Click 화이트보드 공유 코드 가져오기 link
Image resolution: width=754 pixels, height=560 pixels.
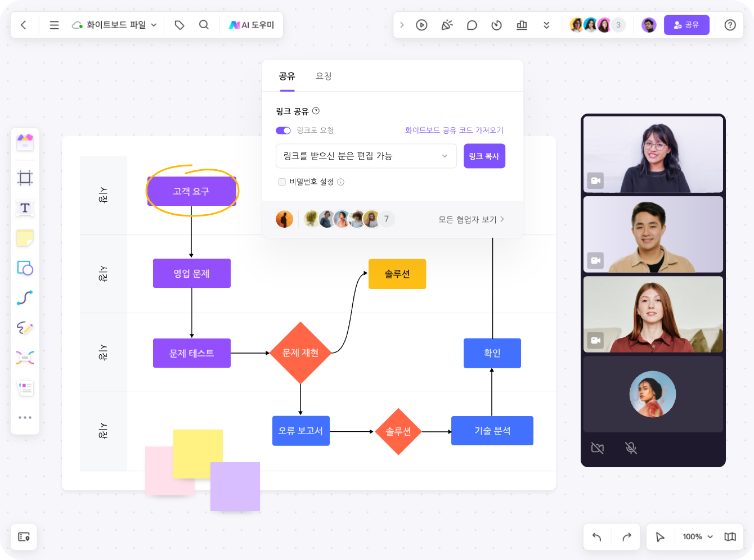click(454, 130)
